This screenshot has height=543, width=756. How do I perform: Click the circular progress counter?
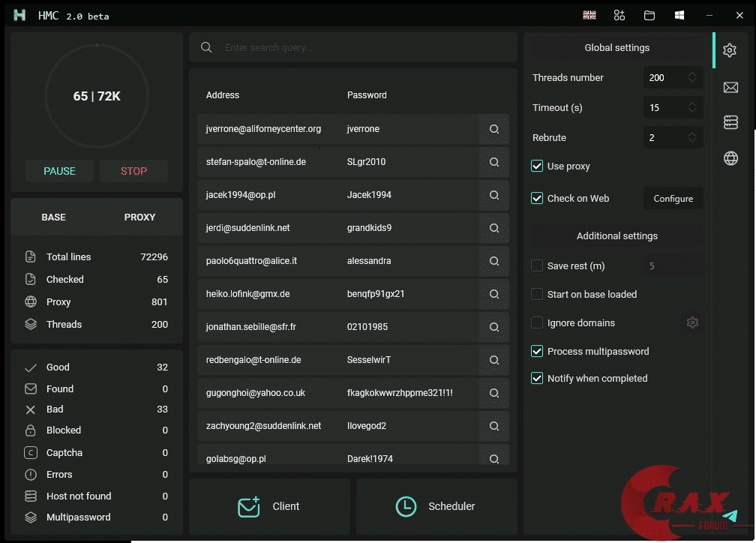[97, 96]
